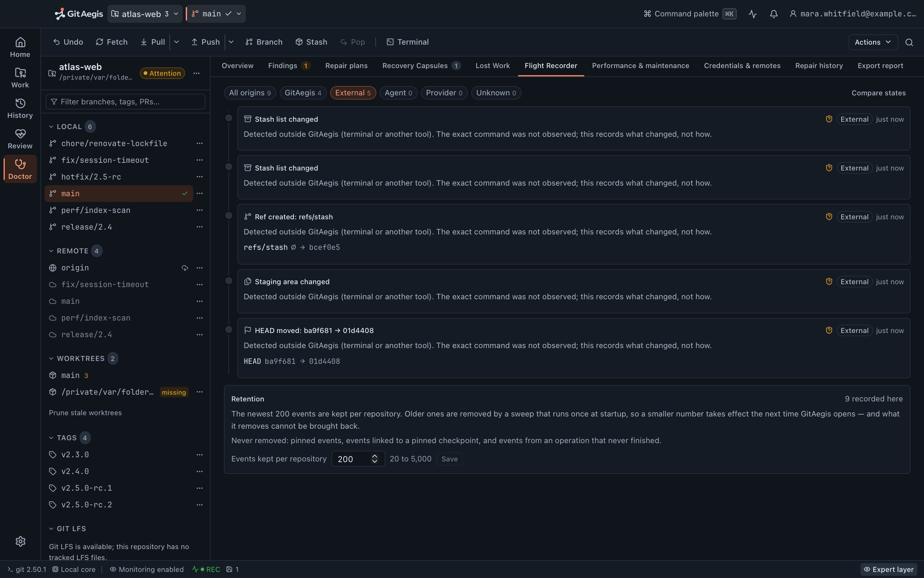Click the Attention status badge
Image resolution: width=924 pixels, height=578 pixels.
tap(162, 74)
